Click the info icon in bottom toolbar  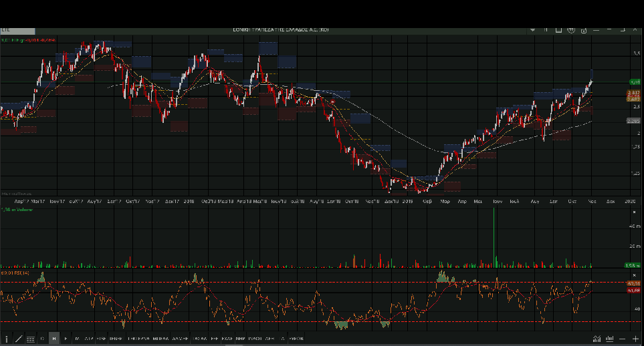click(7, 339)
